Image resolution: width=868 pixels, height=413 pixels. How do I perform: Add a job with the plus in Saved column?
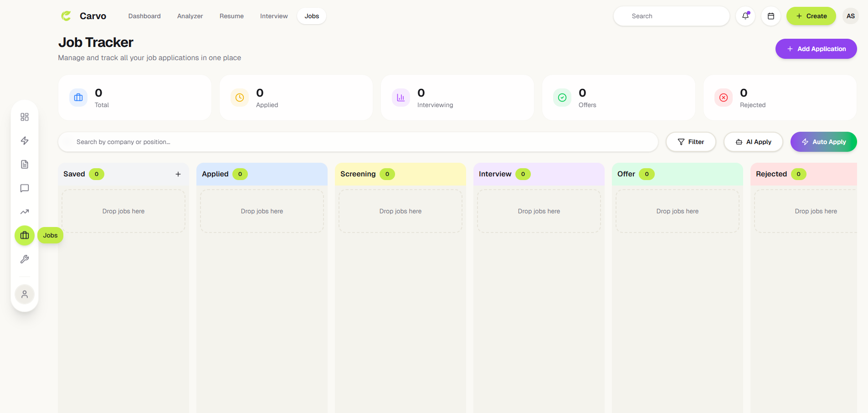pos(178,174)
